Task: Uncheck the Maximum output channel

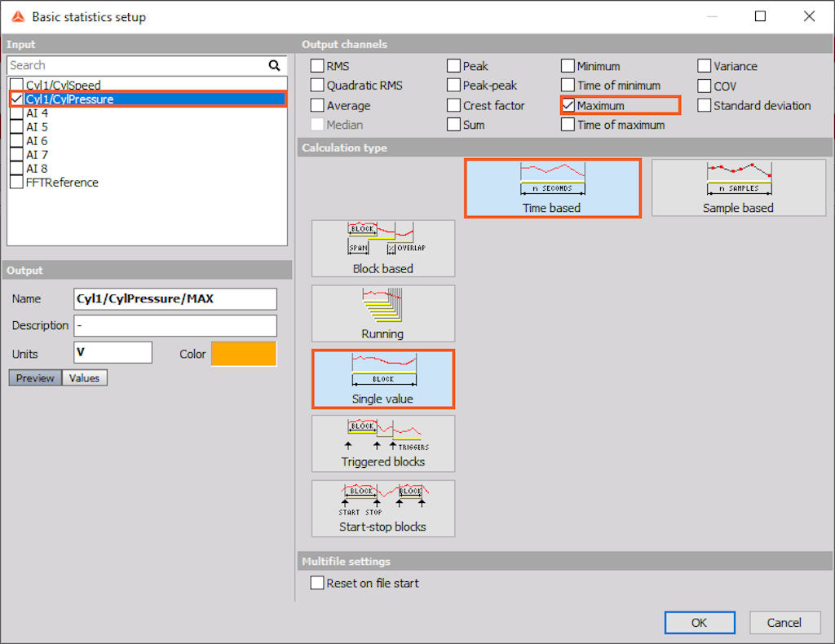Action: tap(568, 105)
